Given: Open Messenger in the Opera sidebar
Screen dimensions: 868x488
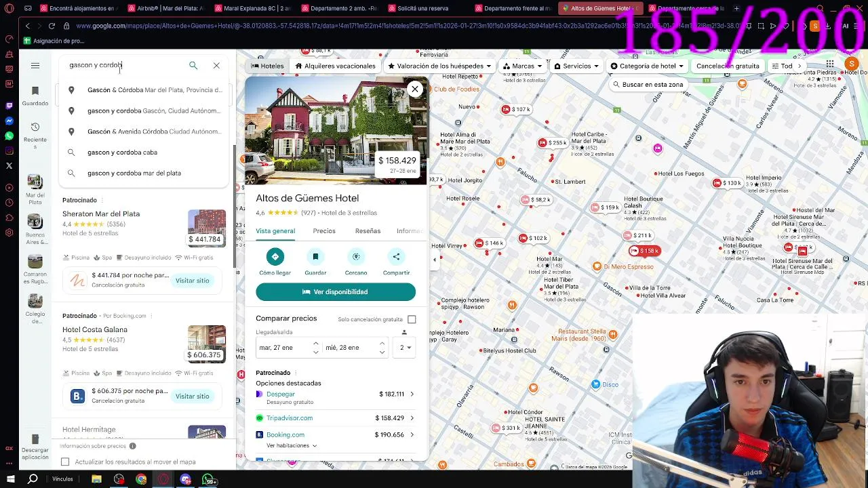Looking at the screenshot, I should pos(9,121).
